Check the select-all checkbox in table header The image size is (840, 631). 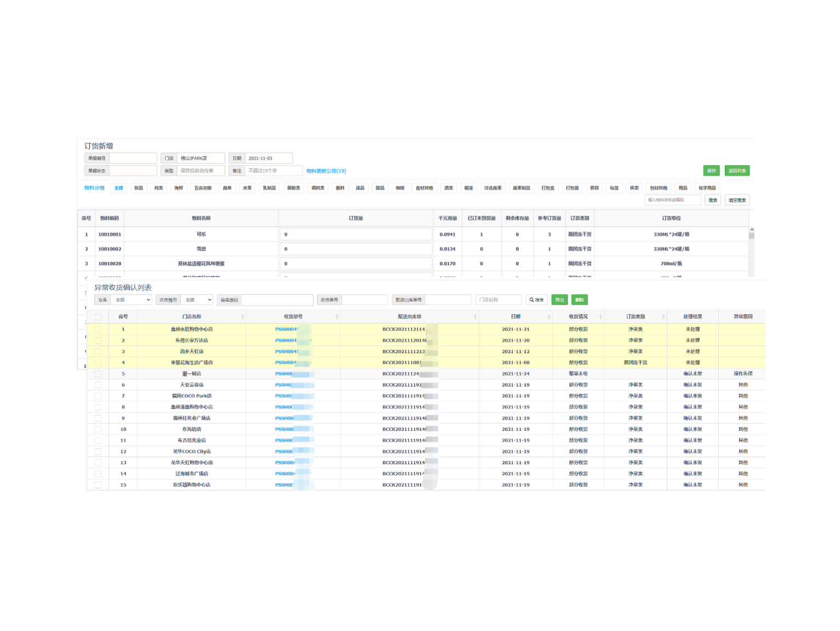[x=98, y=317]
